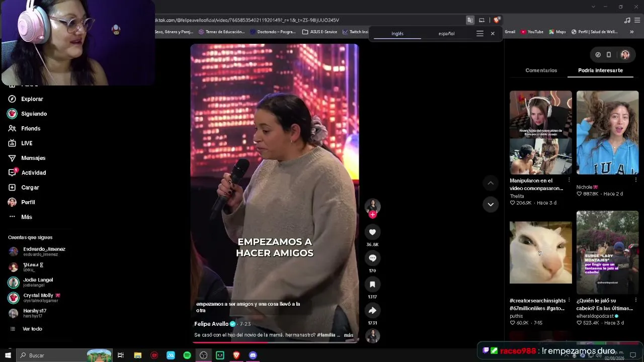Open options menu for the Nichole video

click(x=636, y=180)
